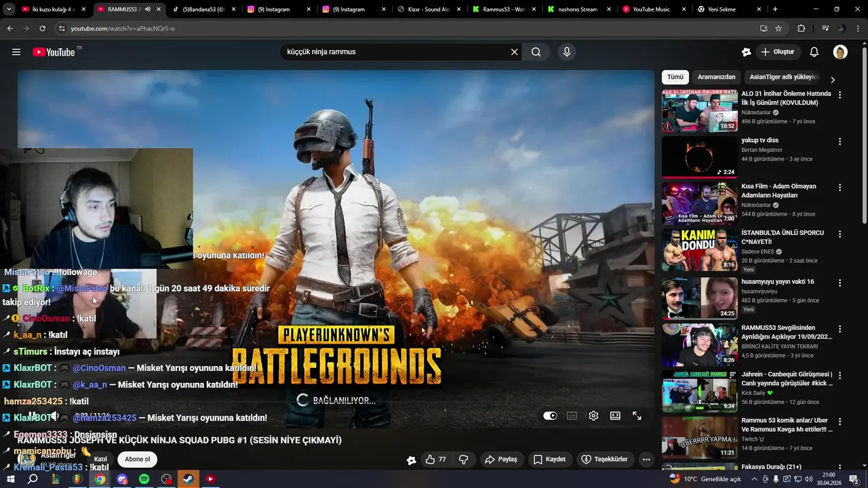Open Spotify from the taskbar
Screen dimensions: 868x488
[144, 479]
